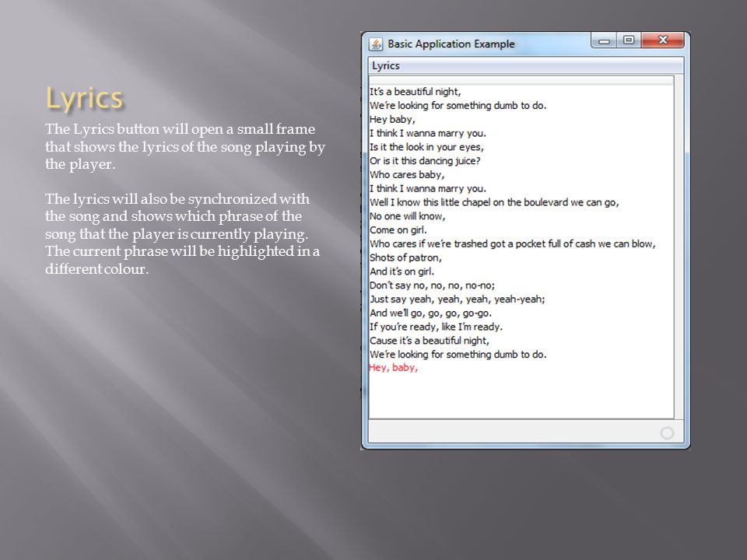Minimize the Basic Application Example window
747x560 pixels.
[604, 41]
